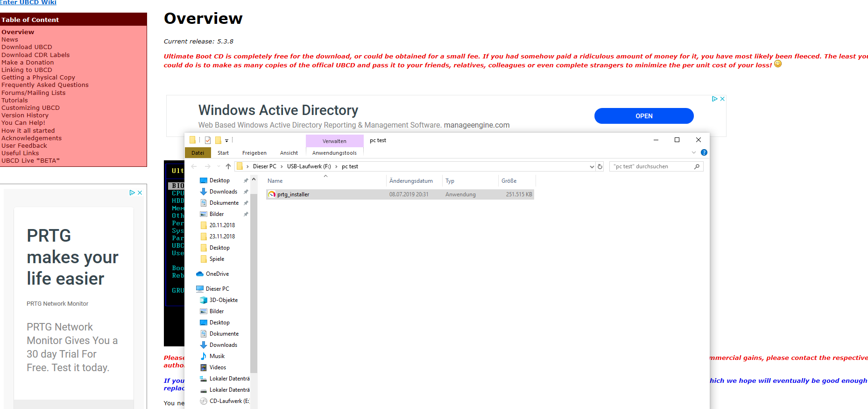Click AdChoices icon on top ad
The width and height of the screenshot is (868, 409).
coord(714,99)
